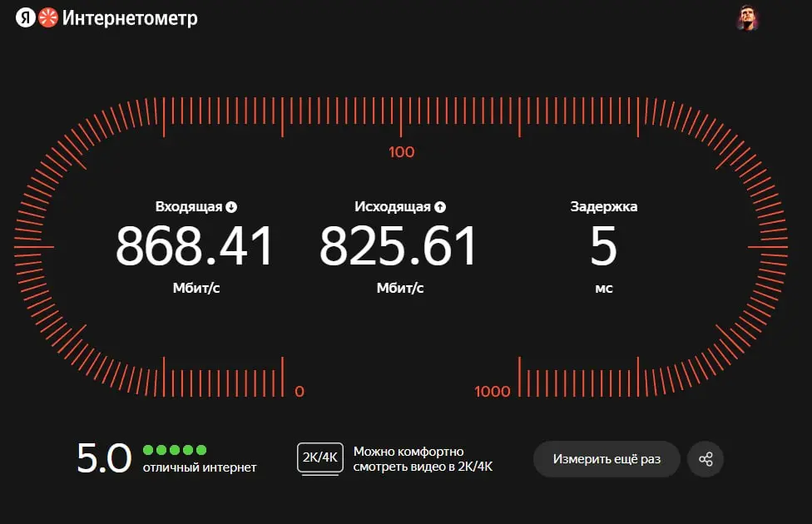Viewport: 812px width, 524px height.
Task: Click the 5 ms latency value
Action: (x=604, y=245)
